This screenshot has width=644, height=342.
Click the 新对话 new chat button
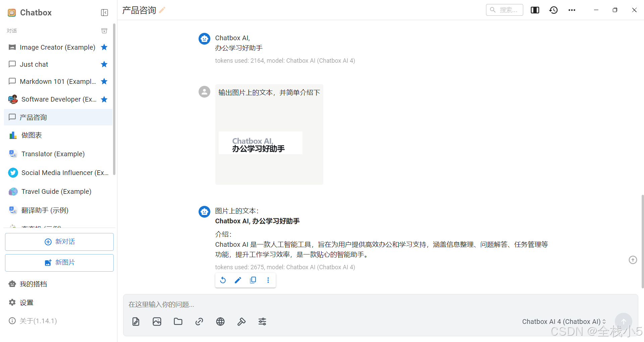click(x=59, y=242)
